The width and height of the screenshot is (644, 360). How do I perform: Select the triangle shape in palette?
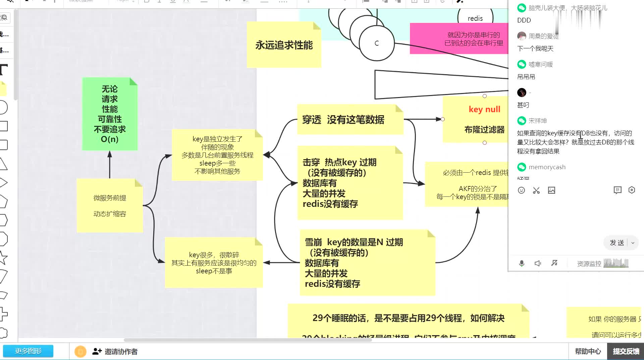[3, 164]
